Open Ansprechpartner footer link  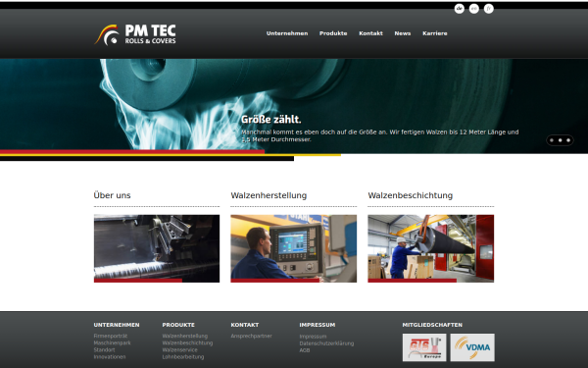point(252,336)
